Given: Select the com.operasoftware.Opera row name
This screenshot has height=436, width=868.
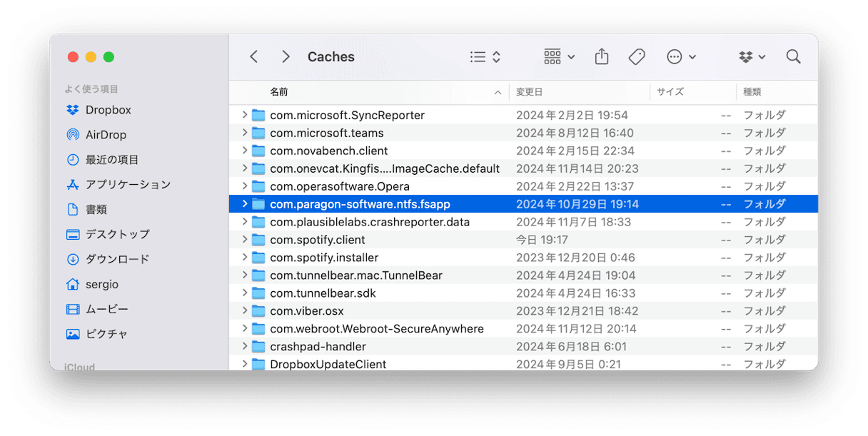Looking at the screenshot, I should pos(340,186).
